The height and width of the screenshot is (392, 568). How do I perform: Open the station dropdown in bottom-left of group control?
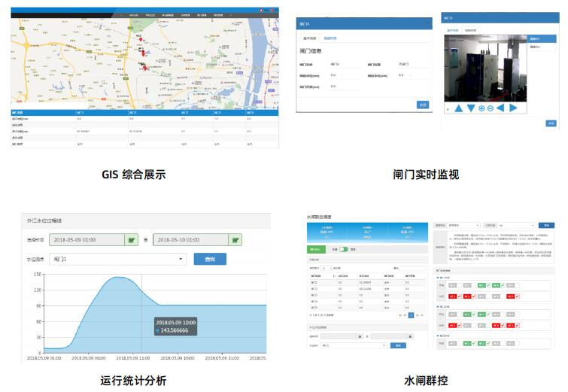point(354,345)
